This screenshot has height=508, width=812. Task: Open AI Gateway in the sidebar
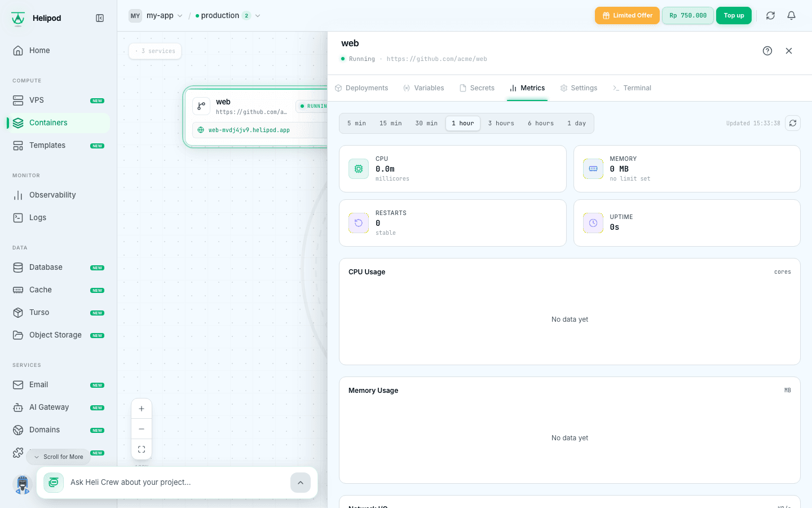(58, 407)
